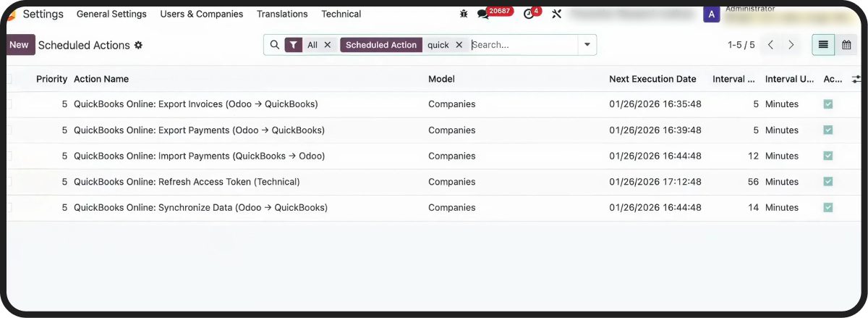Click the optional columns adjust icon
Image resolution: width=868 pixels, height=318 pixels.
[x=857, y=79]
